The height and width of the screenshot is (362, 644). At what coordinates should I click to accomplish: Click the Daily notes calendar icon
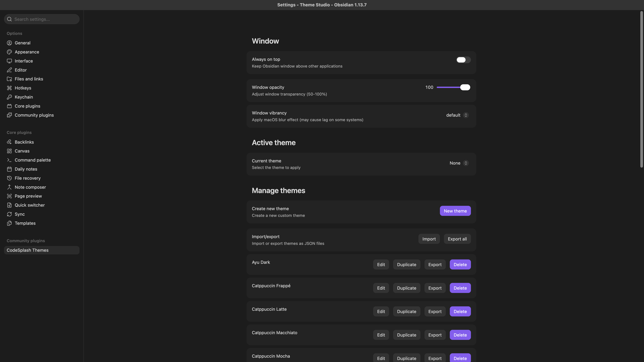9,169
